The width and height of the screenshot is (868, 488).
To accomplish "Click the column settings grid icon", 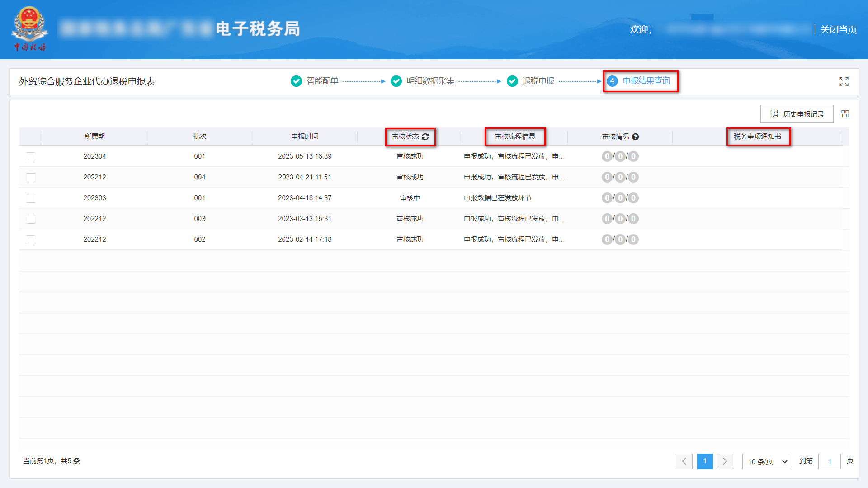I will click(x=845, y=114).
